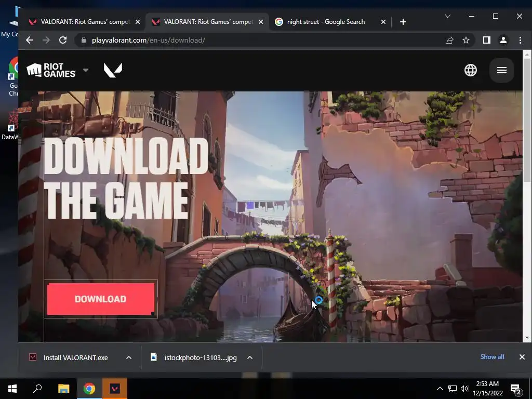Close the active VALORANT tab
This screenshot has height=399, width=532.
coord(261,22)
